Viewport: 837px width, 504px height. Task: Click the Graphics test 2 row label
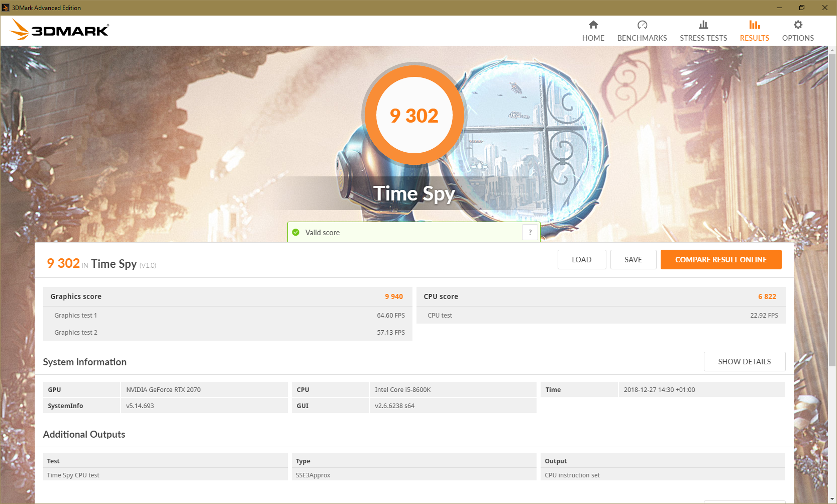pos(76,333)
